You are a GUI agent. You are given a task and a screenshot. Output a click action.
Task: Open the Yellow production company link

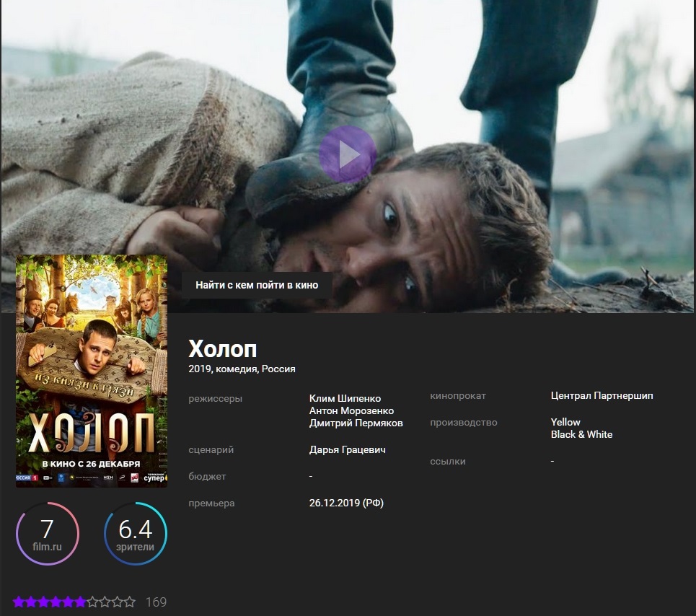pyautogui.click(x=565, y=422)
